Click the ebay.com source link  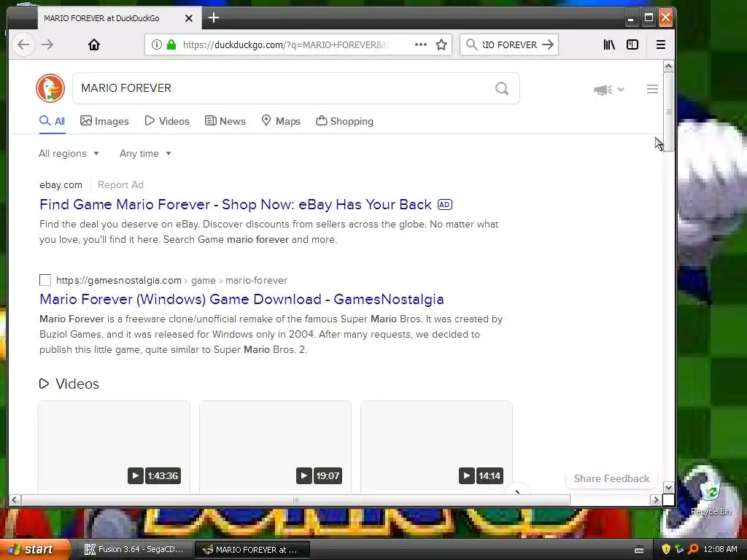click(x=61, y=184)
